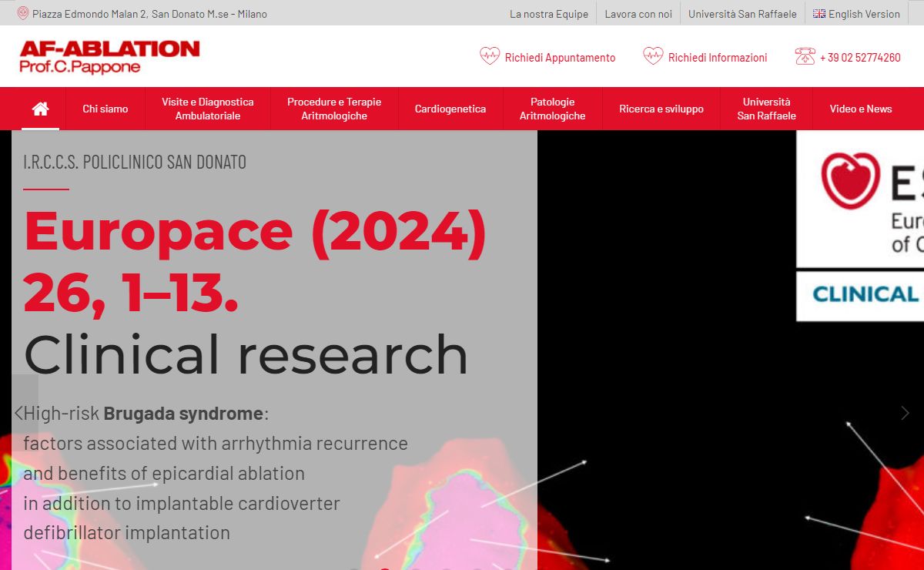
Task: Click Richiedi Appuntamento link
Action: [x=560, y=57]
